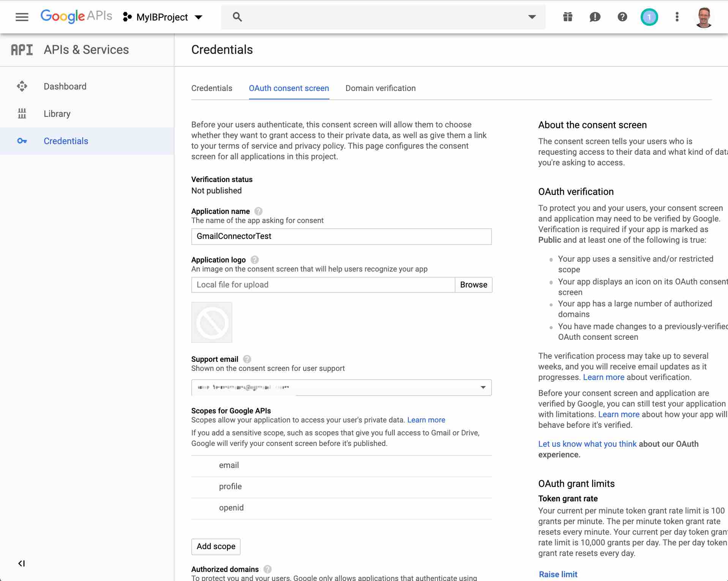Click the API section icon
The image size is (728, 581).
(22, 50)
